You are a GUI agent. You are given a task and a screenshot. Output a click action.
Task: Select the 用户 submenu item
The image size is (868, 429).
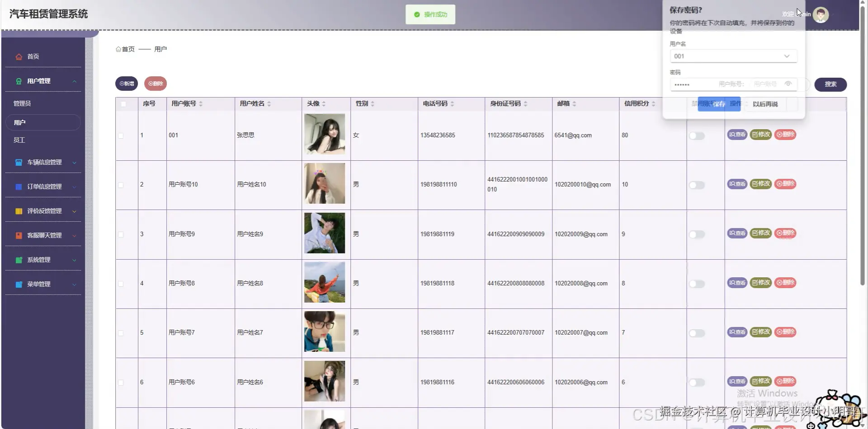click(x=43, y=122)
